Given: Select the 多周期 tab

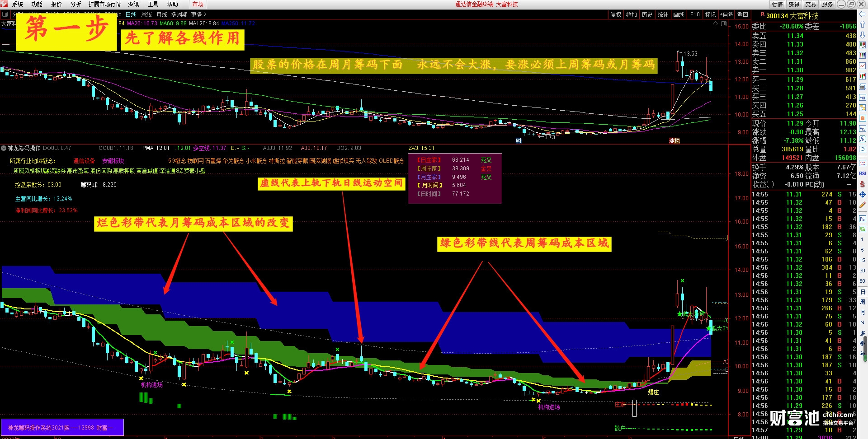Looking at the screenshot, I should click(x=179, y=14).
